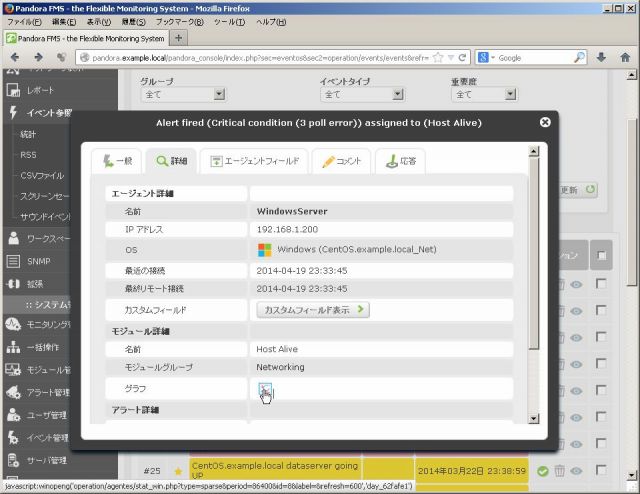
Task: Open the コメント tab
Action: click(x=341, y=161)
